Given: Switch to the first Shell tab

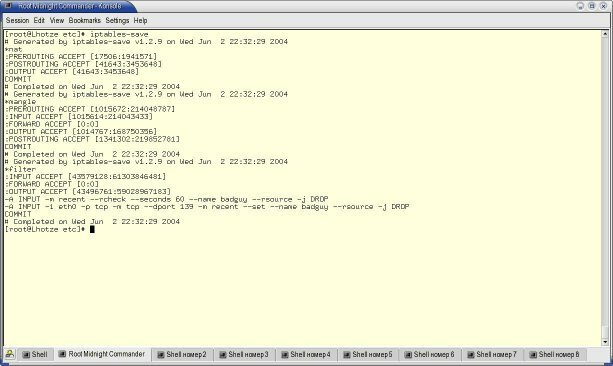Looking at the screenshot, I should (35, 355).
